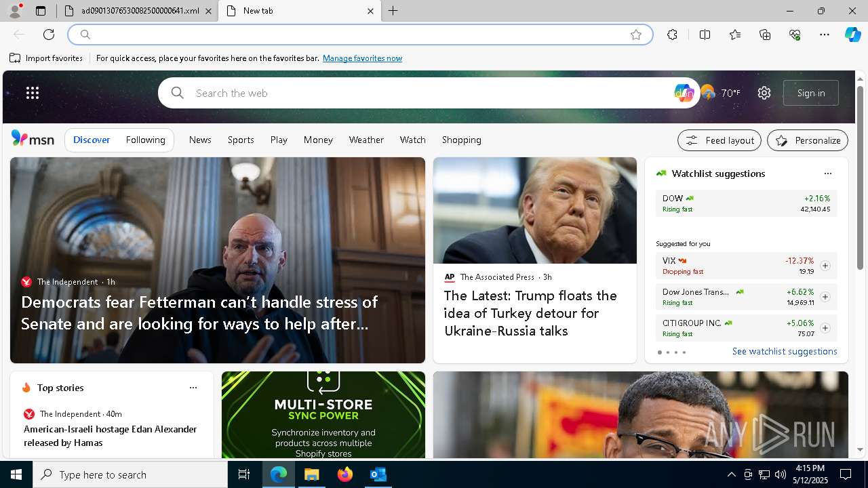Open File Explorer from taskbar
This screenshot has width=868, height=488.
(312, 474)
